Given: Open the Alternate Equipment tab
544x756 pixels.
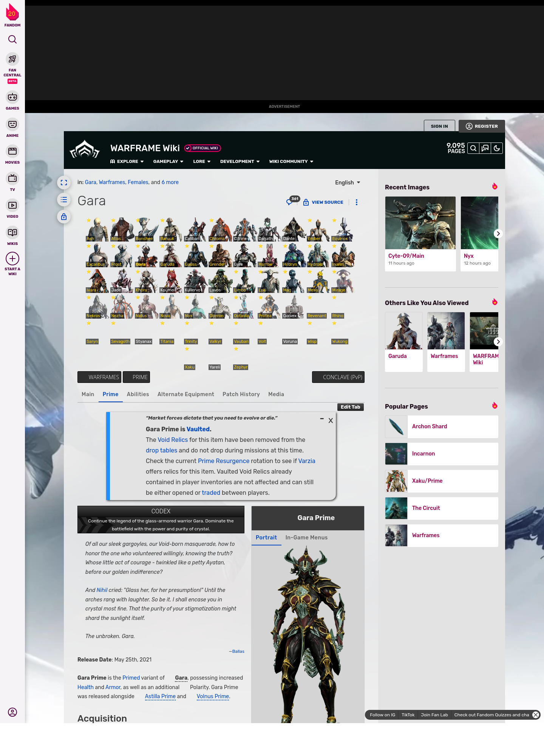Looking at the screenshot, I should point(186,394).
